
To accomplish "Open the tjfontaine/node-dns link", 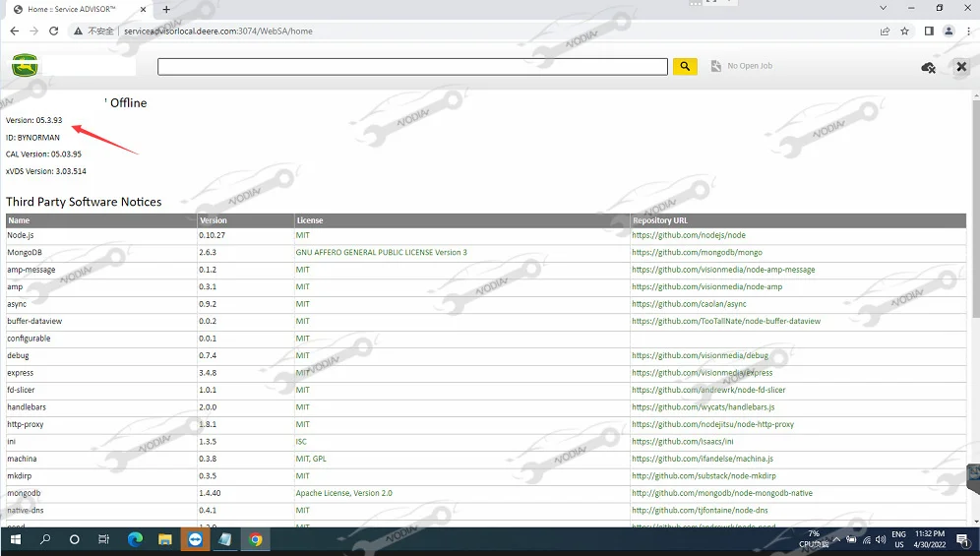I will click(700, 511).
